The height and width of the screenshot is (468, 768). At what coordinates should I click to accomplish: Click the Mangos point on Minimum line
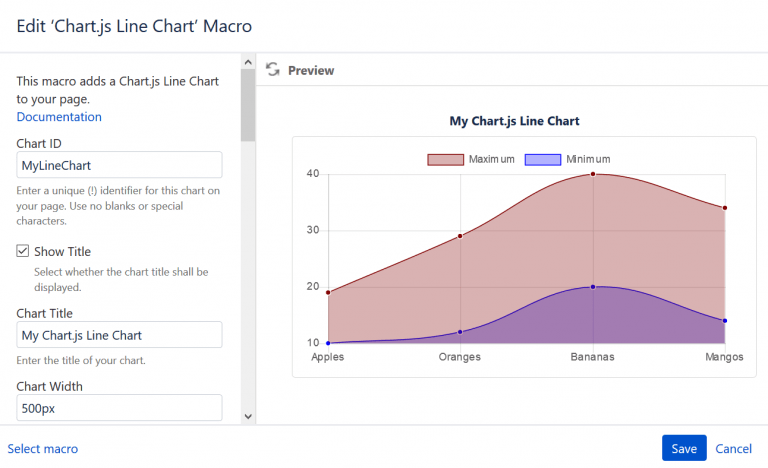point(725,321)
